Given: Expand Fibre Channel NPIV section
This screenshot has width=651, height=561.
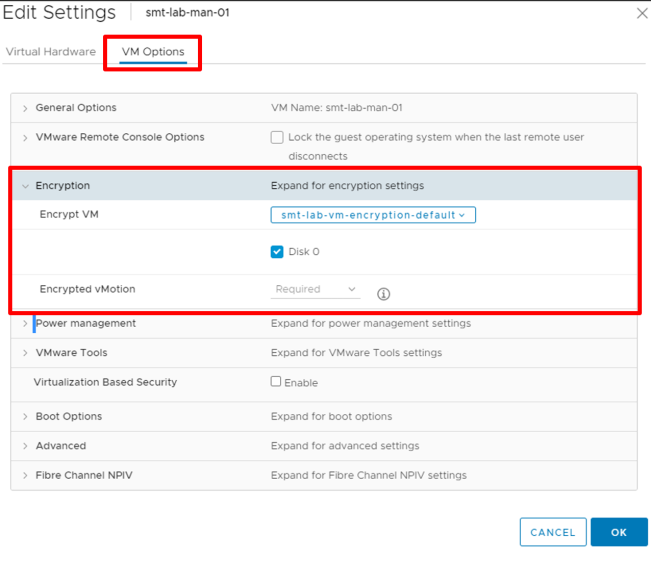Looking at the screenshot, I should (x=26, y=476).
